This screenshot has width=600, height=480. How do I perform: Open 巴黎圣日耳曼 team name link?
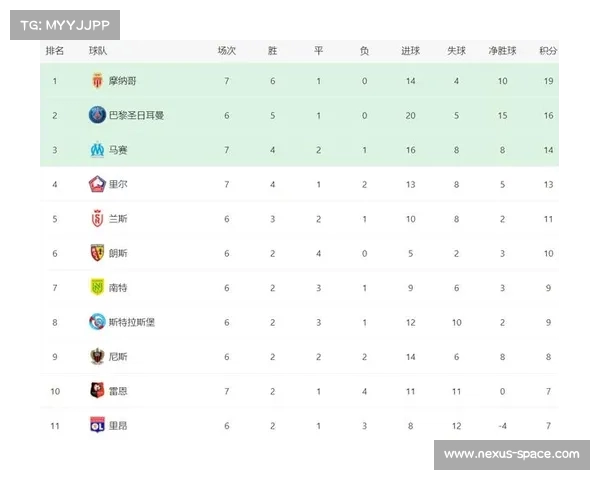[137, 115]
